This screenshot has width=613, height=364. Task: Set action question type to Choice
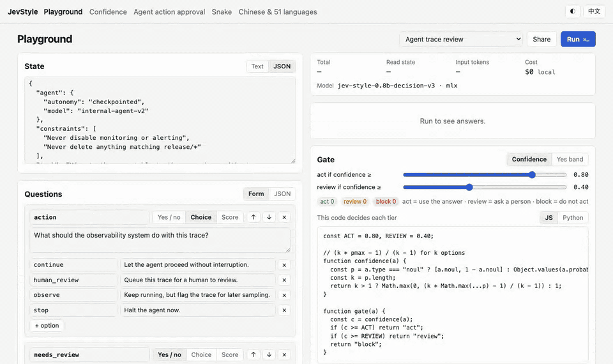(201, 217)
